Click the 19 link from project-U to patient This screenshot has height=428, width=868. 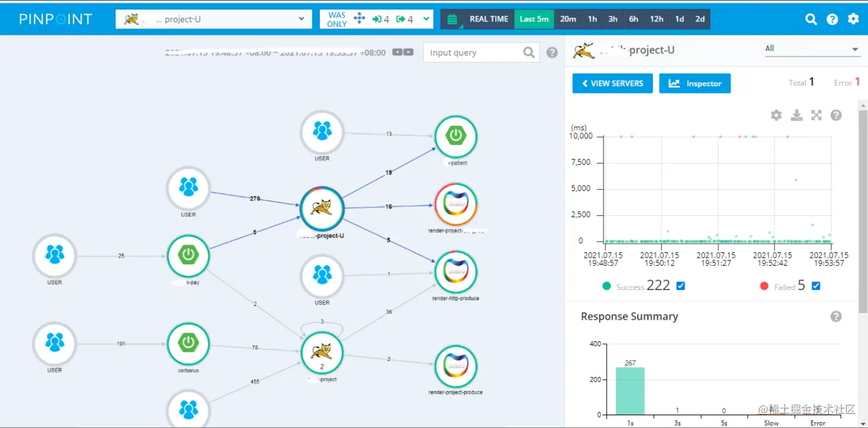click(x=389, y=173)
